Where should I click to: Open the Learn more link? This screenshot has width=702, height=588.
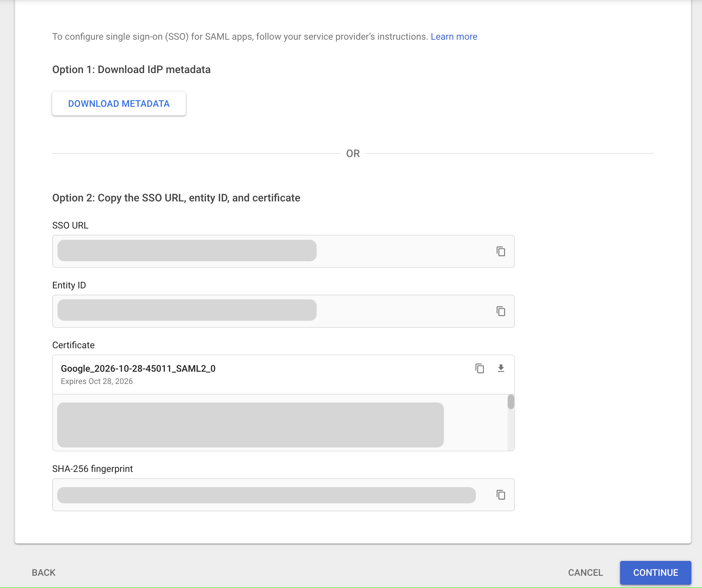click(454, 36)
